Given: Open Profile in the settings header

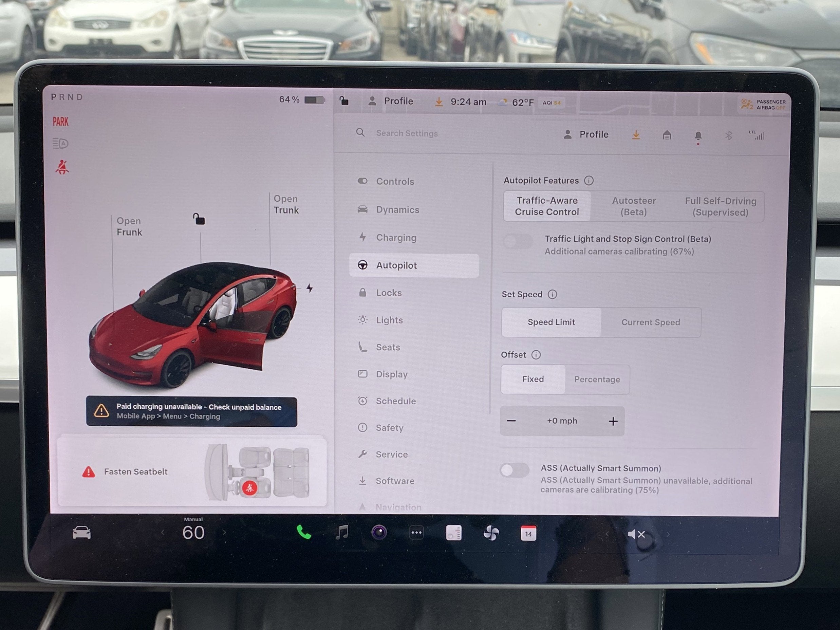Looking at the screenshot, I should (586, 134).
